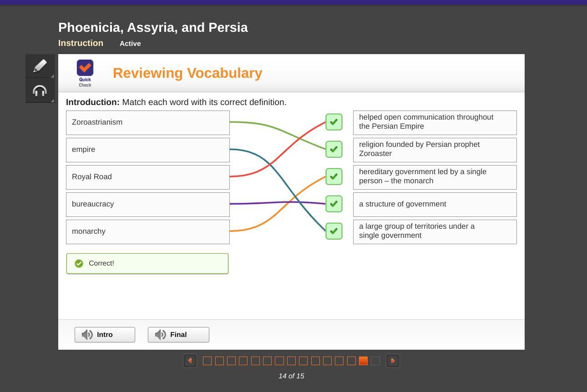587x392 pixels.
Task: Click checkmark beside Royal Road definition
Action: coord(334,122)
